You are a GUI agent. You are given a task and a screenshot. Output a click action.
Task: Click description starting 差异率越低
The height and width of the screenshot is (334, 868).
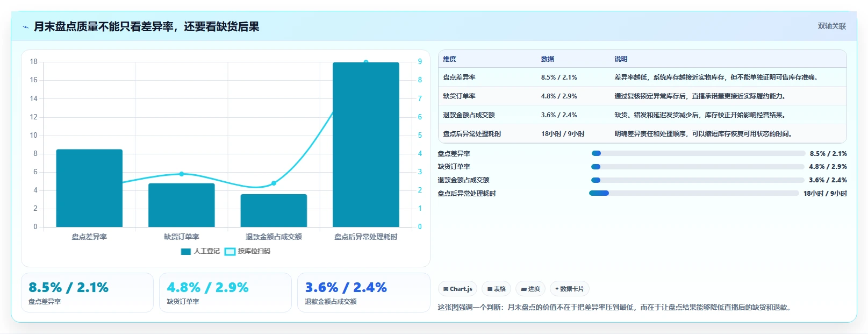pyautogui.click(x=718, y=77)
